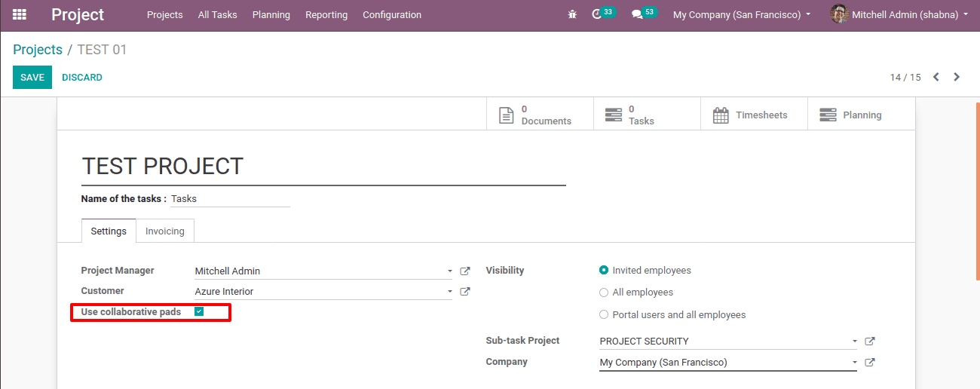Go to previous record arrow
This screenshot has height=389, width=980.
936,77
